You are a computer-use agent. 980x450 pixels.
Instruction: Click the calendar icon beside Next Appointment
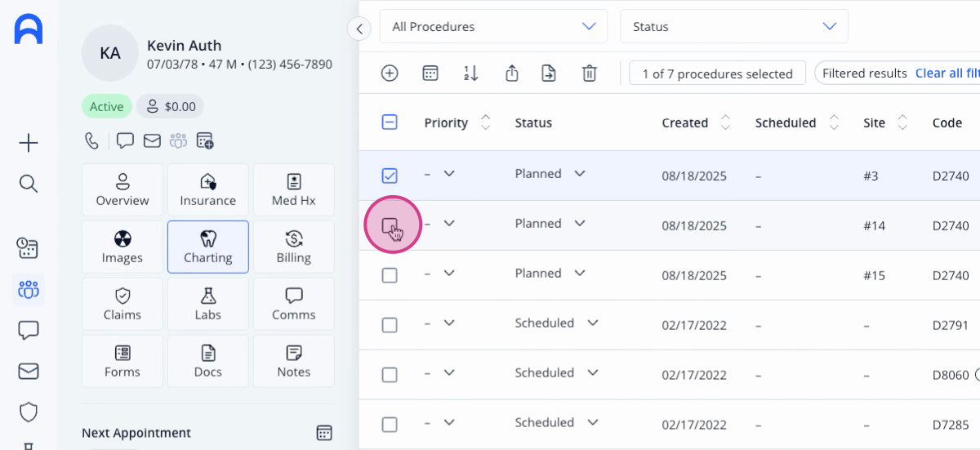(x=324, y=433)
